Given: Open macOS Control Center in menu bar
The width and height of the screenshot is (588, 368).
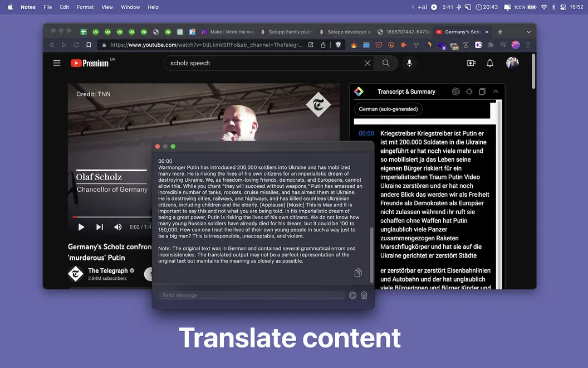Looking at the screenshot, I should (x=563, y=7).
